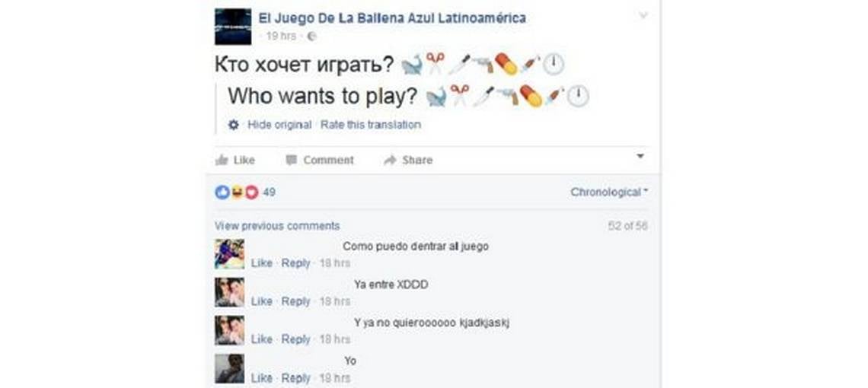Screen dimensions: 868x388
Task: Click the Like thumbs-up icon under the post
Action: (222, 160)
